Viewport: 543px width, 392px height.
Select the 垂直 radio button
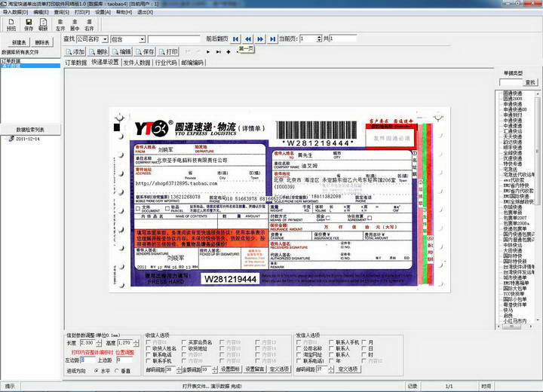click(x=118, y=371)
